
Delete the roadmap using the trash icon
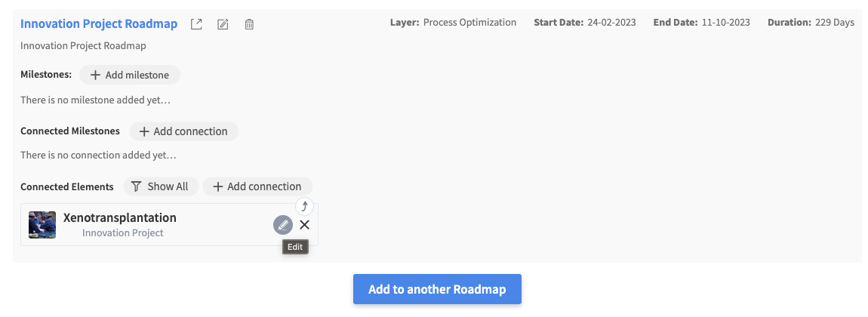(x=249, y=24)
